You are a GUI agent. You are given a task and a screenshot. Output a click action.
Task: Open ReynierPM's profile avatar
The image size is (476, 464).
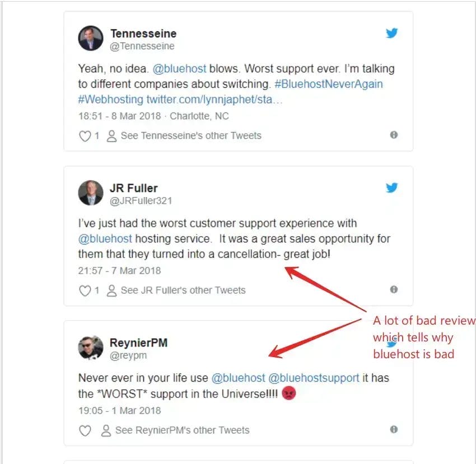[91, 348]
